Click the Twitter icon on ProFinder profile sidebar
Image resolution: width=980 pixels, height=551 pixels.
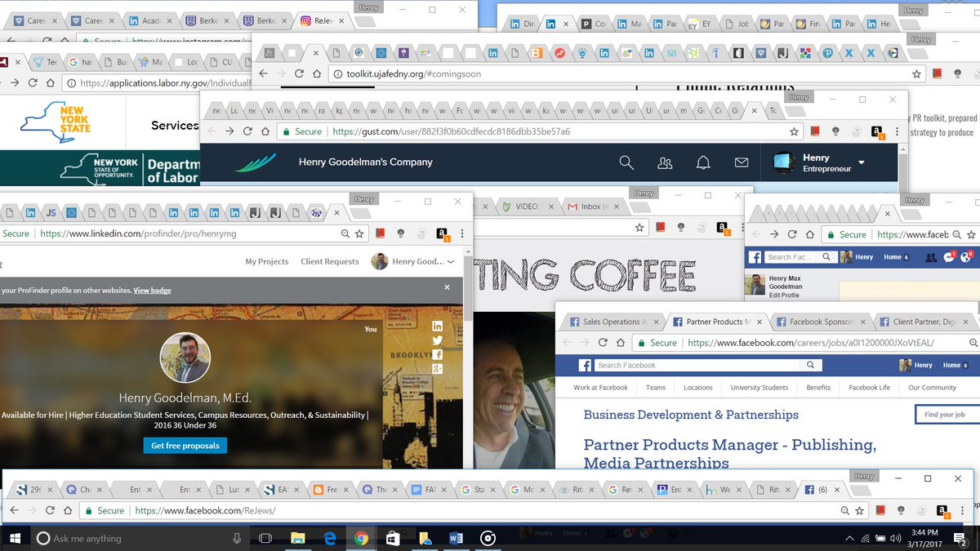pyautogui.click(x=438, y=340)
